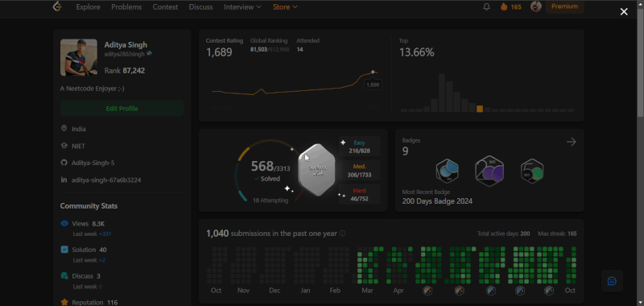Click the info icon beside submissions heading
This screenshot has width=644, height=306.
343,234
